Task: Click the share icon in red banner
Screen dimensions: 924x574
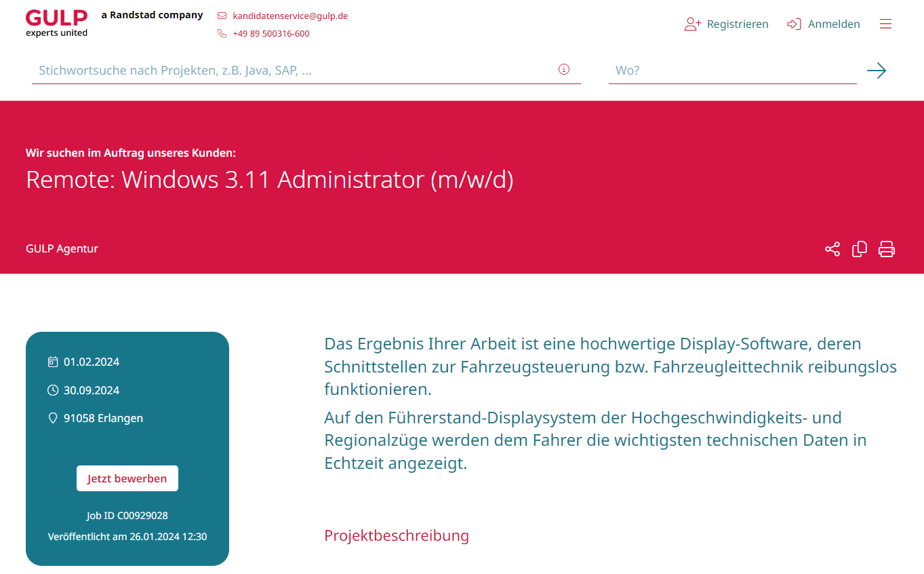Action: (x=832, y=249)
